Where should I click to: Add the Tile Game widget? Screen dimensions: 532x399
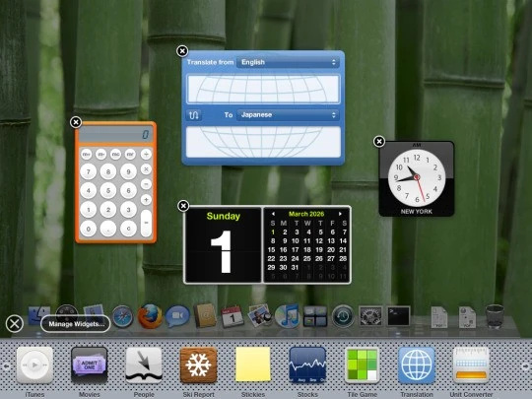pyautogui.click(x=362, y=366)
